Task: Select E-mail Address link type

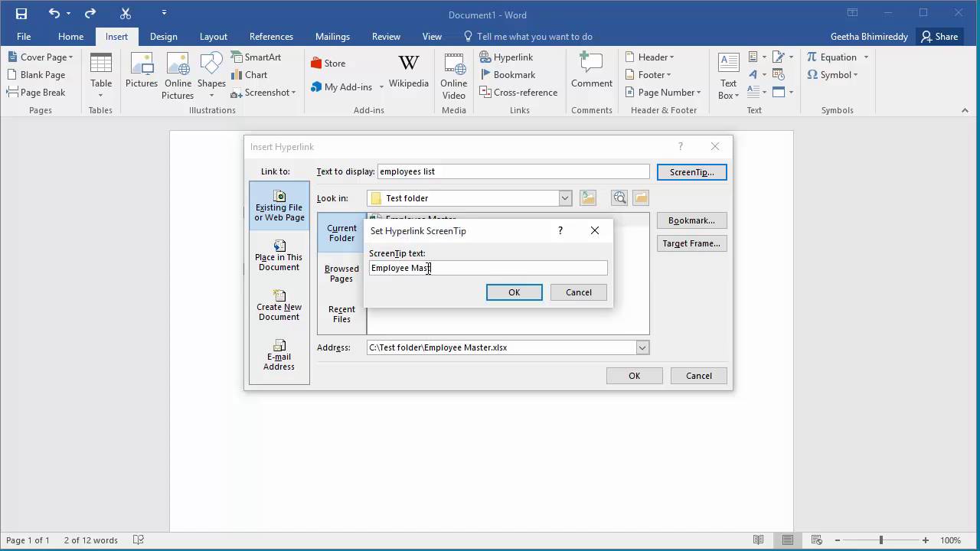Action: pyautogui.click(x=279, y=355)
